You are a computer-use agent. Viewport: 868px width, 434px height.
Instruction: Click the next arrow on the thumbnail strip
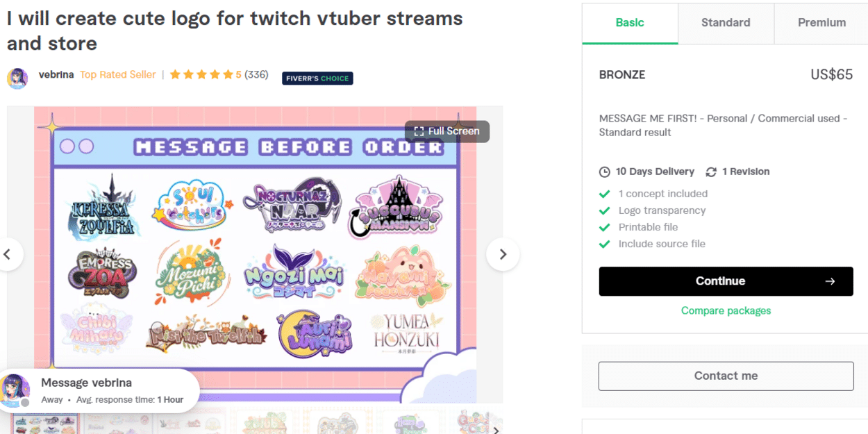(496, 431)
